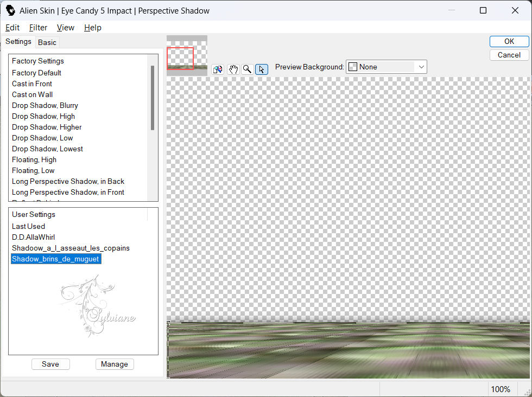Click the Alien Skin logo icon in title bar

pyautogui.click(x=10, y=10)
